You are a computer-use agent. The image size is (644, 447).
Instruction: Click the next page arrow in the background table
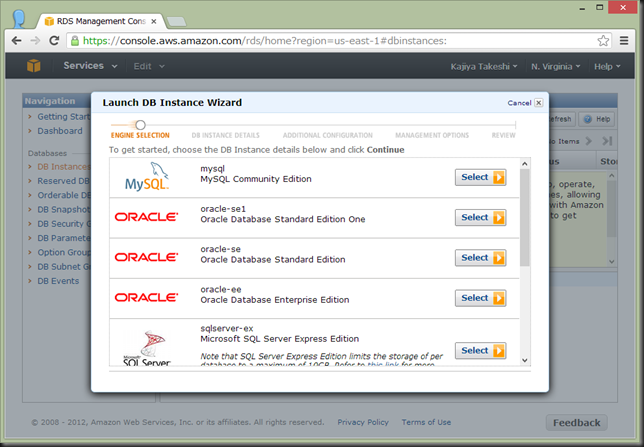tap(589, 141)
